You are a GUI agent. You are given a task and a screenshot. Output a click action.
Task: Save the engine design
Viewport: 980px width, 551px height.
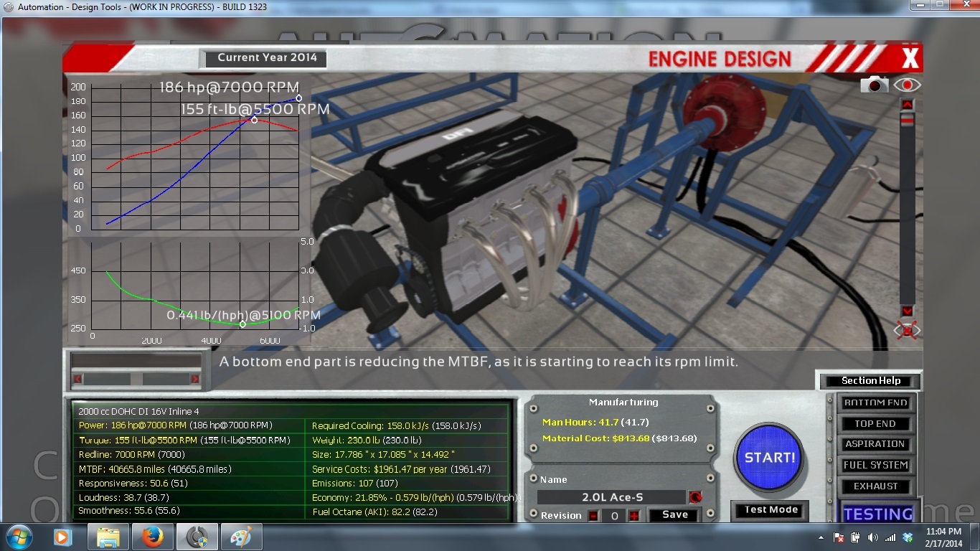[x=675, y=515]
